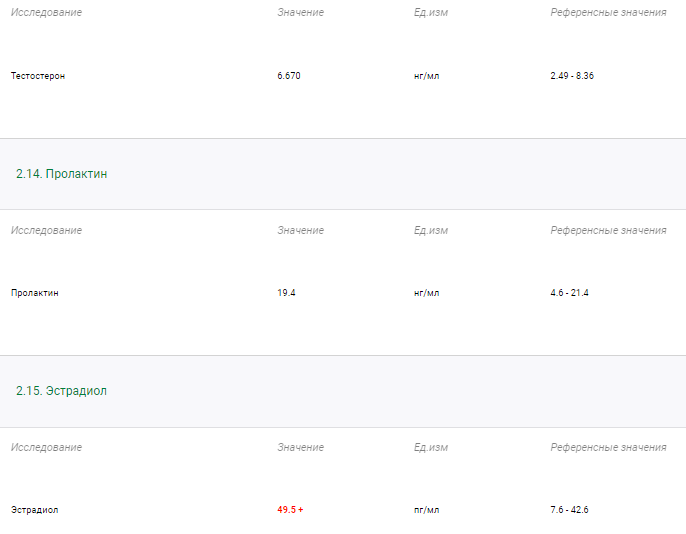
Task: Click the red elevated value 49.5 +
Action: click(x=290, y=510)
